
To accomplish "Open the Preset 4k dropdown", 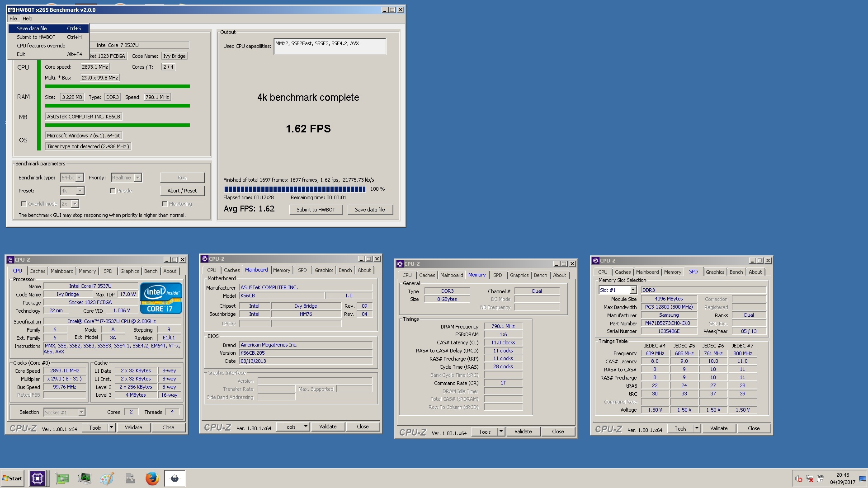I will tap(80, 191).
